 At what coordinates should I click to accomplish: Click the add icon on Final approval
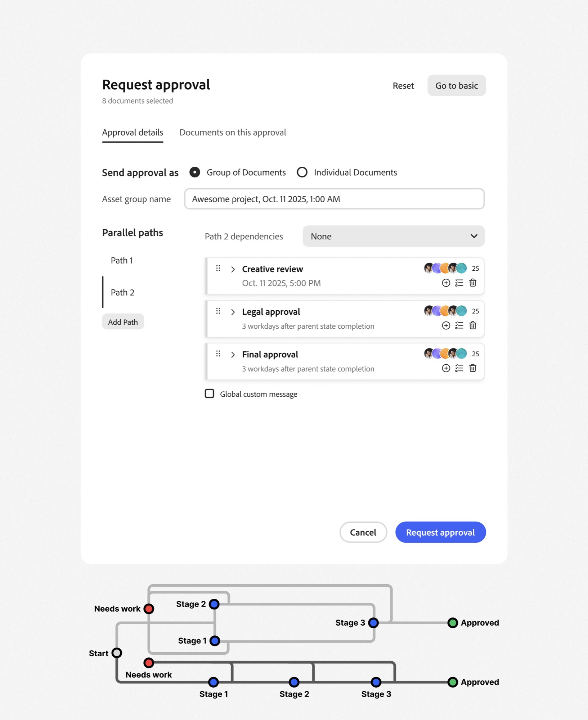click(x=446, y=368)
